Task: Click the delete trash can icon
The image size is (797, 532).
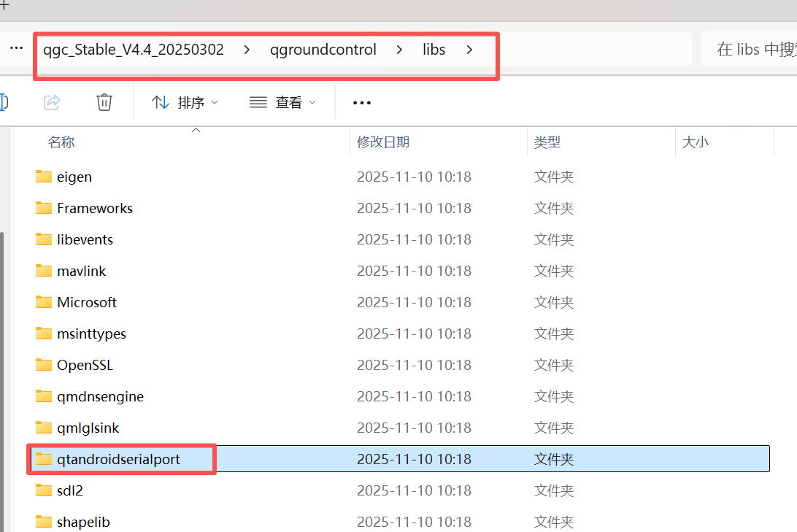Action: pos(104,102)
